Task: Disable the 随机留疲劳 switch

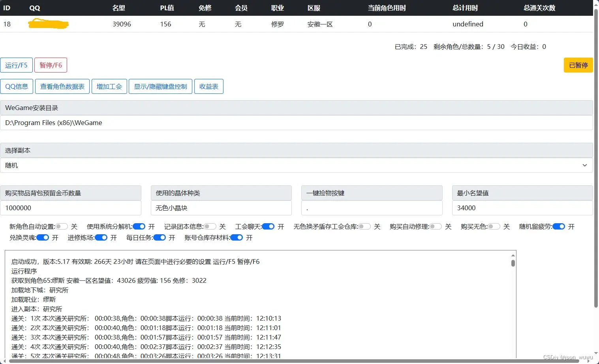Action: [559, 226]
